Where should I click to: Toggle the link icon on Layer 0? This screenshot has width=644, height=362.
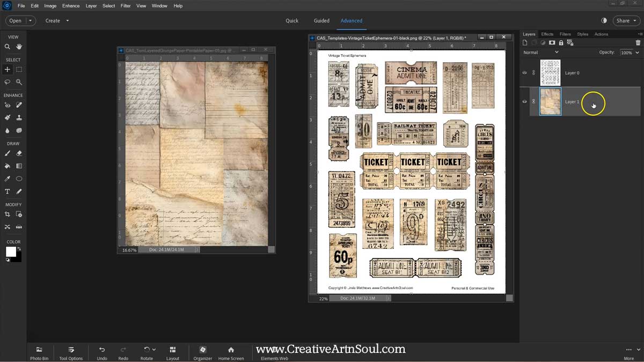[x=533, y=73]
